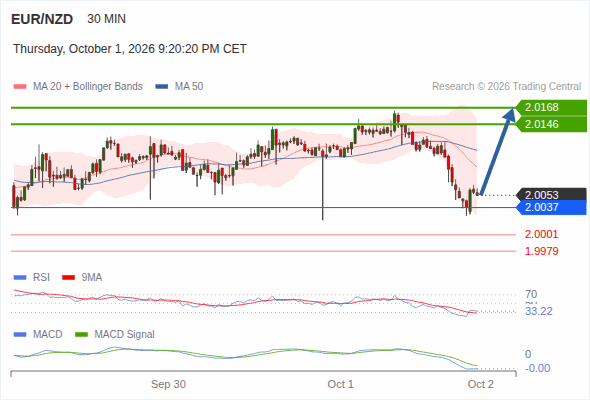
Task: Click the MA 50 legend label
Action: click(189, 87)
